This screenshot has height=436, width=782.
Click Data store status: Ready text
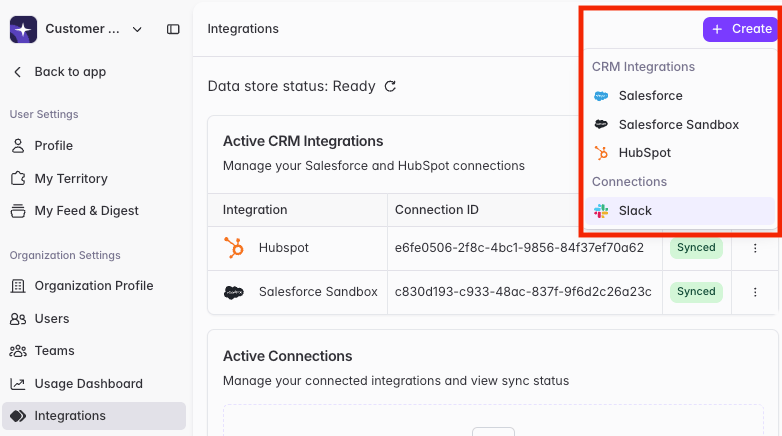coord(291,86)
